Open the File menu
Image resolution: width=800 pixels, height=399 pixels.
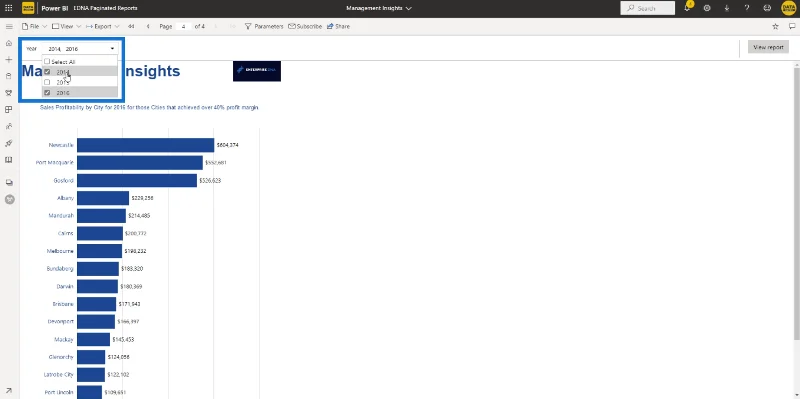point(34,26)
